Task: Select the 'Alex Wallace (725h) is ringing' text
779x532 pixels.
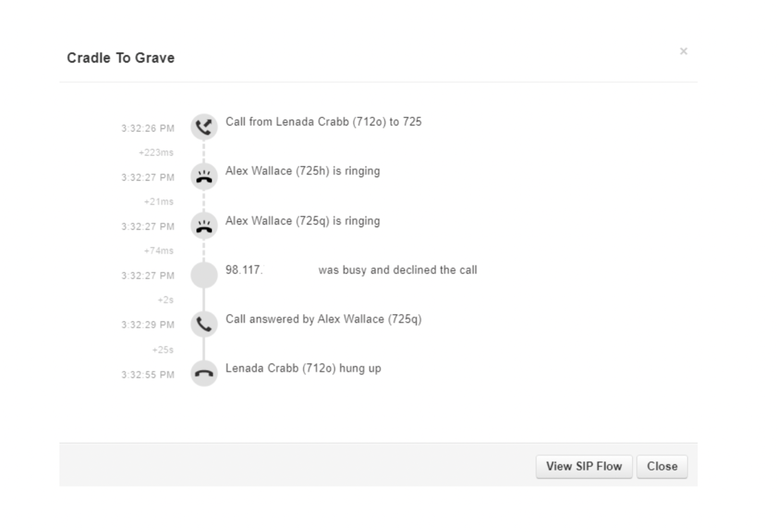Action: click(x=302, y=171)
